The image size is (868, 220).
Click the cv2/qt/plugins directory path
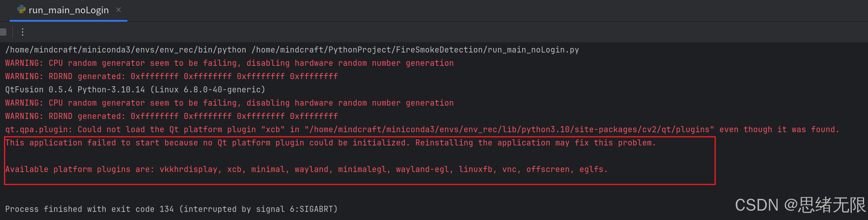tap(509, 129)
